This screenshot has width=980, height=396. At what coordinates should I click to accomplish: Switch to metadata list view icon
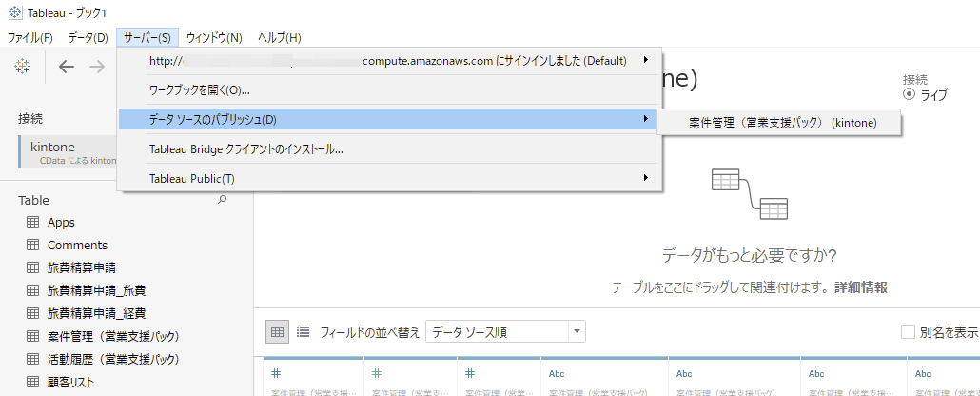tap(304, 332)
